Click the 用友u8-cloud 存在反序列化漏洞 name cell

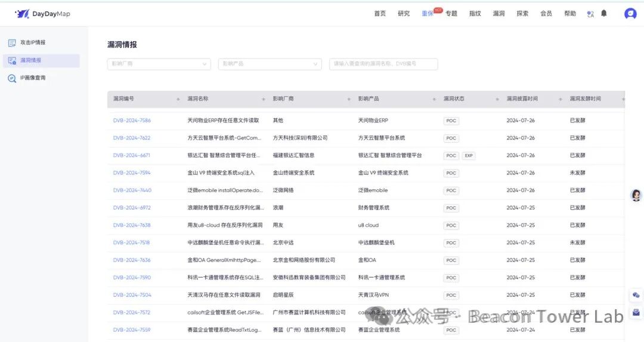225,225
